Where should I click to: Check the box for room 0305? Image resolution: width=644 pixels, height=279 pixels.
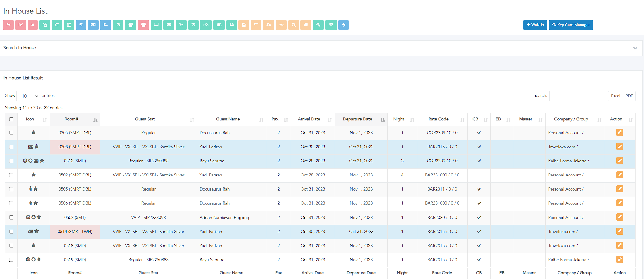click(x=11, y=133)
